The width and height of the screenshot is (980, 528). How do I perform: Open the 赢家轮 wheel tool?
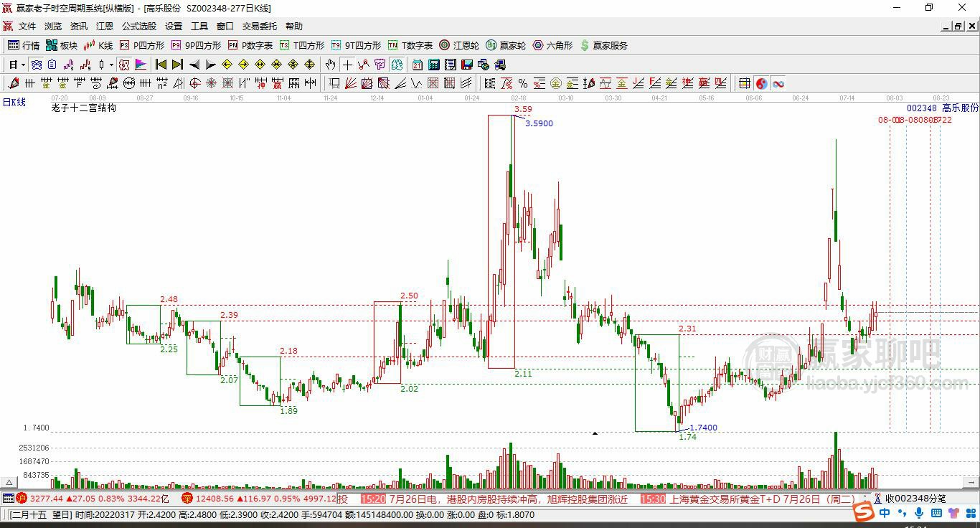[x=506, y=45]
